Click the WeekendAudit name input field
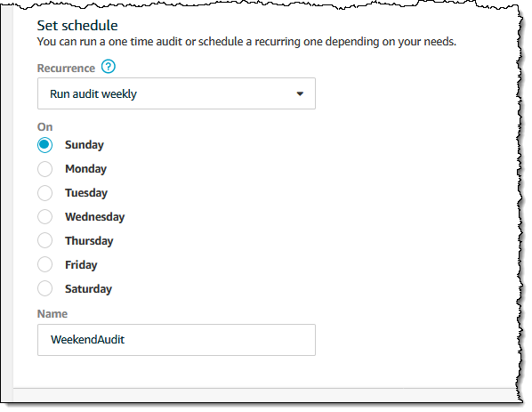 coord(176,340)
